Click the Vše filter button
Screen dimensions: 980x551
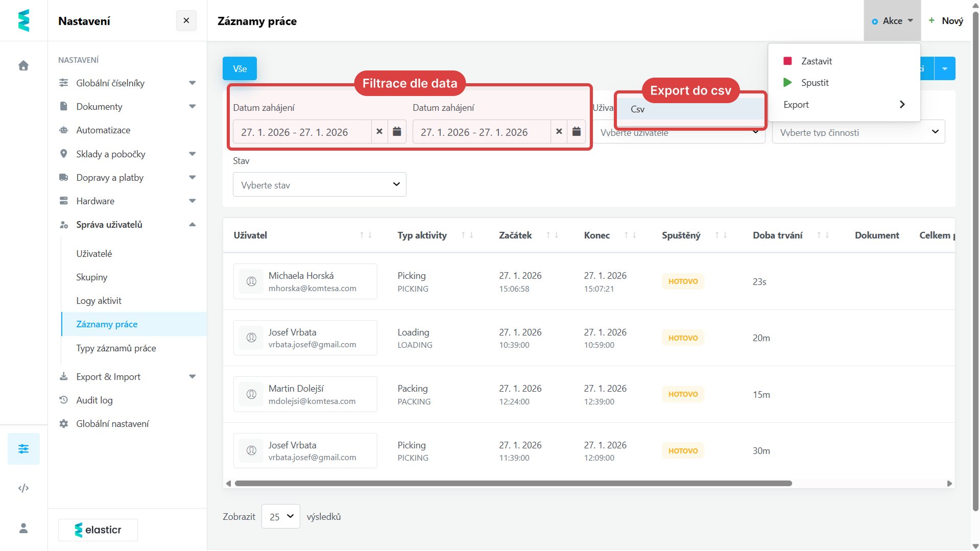(x=240, y=69)
